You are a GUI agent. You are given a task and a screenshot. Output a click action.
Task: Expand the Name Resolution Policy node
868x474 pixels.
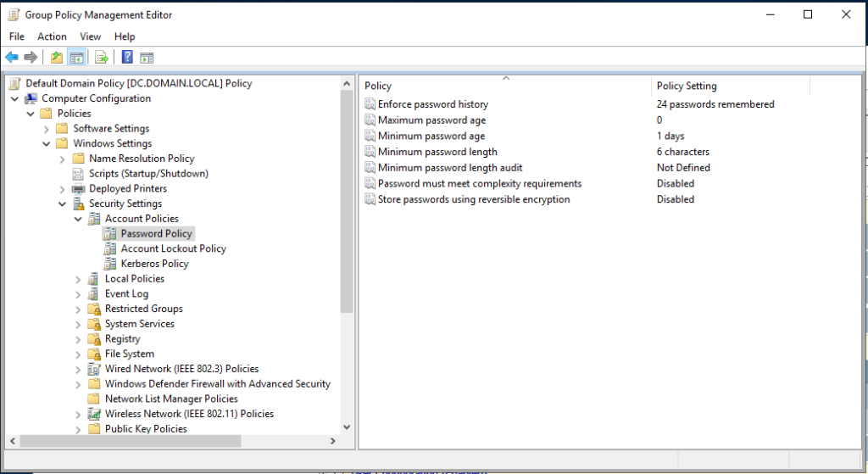[63, 159]
